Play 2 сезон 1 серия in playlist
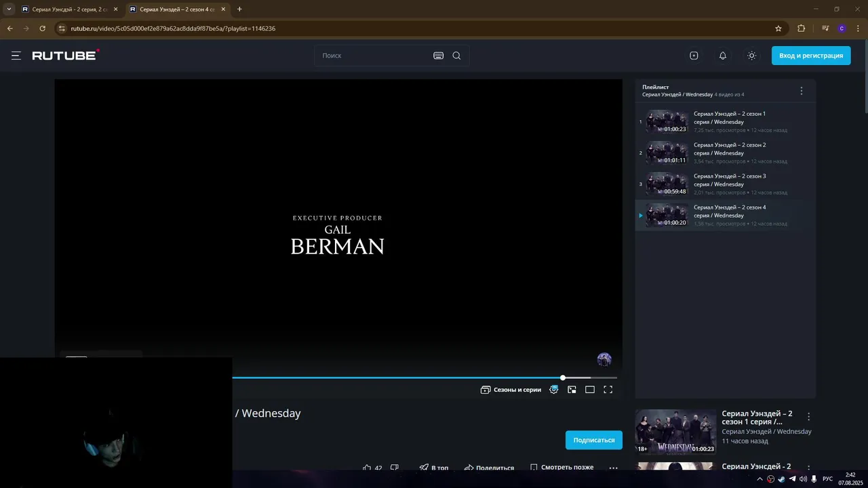This screenshot has width=868, height=488. (x=725, y=121)
